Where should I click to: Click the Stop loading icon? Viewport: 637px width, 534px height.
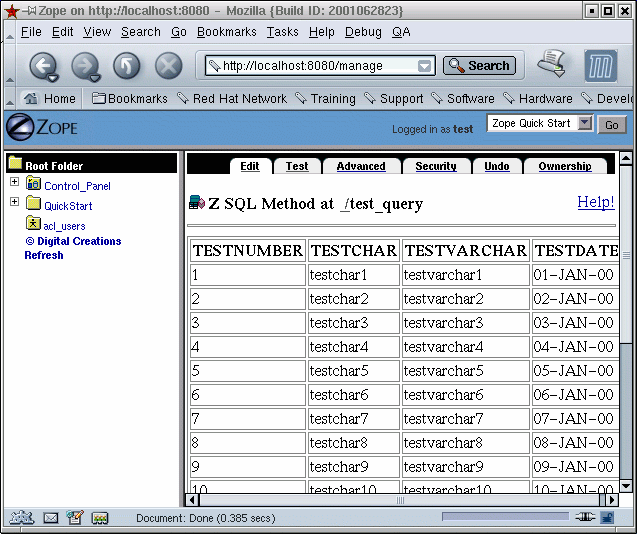[x=168, y=66]
